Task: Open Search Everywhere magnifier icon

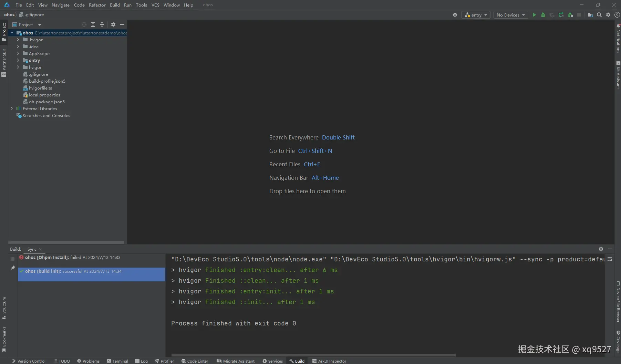Action: click(599, 15)
